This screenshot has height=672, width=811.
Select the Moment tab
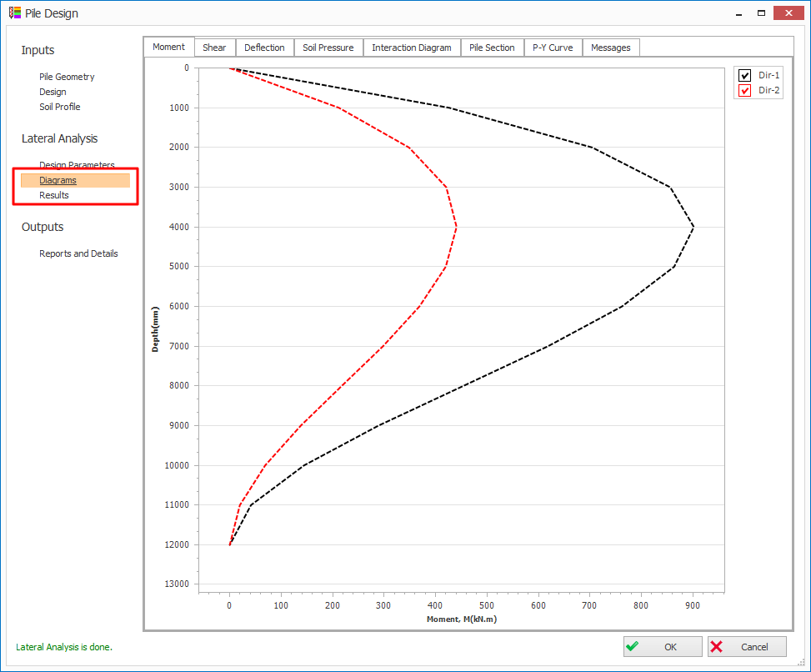click(169, 47)
